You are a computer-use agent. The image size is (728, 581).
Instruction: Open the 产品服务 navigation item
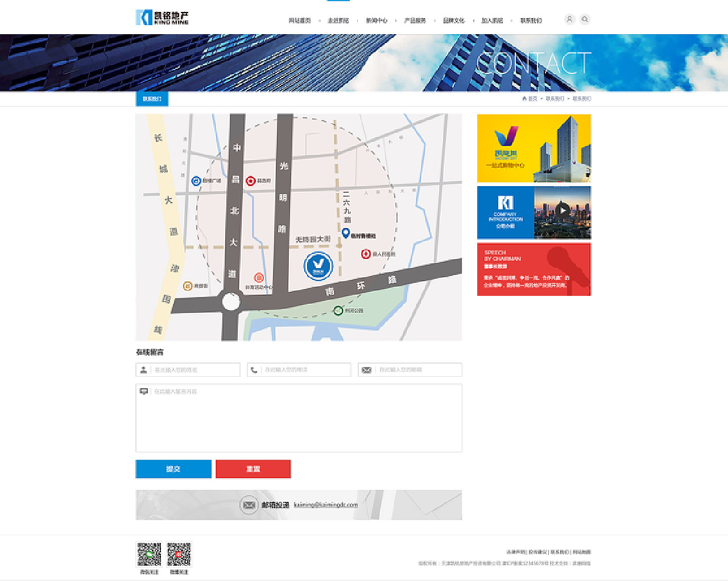click(x=415, y=20)
